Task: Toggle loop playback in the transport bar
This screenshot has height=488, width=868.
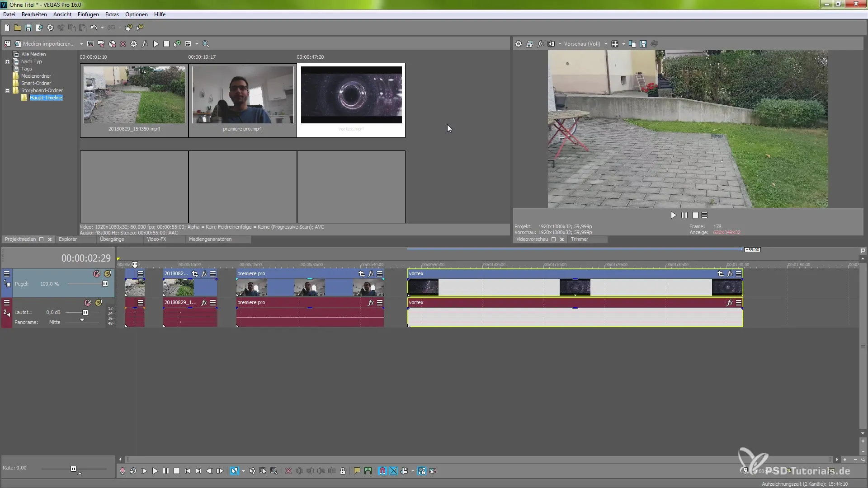Action: click(x=133, y=471)
